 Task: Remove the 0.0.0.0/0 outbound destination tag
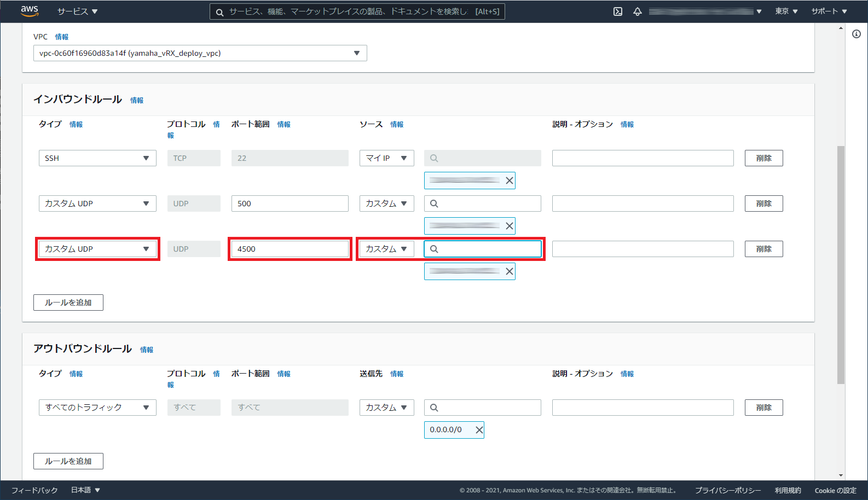pos(479,430)
